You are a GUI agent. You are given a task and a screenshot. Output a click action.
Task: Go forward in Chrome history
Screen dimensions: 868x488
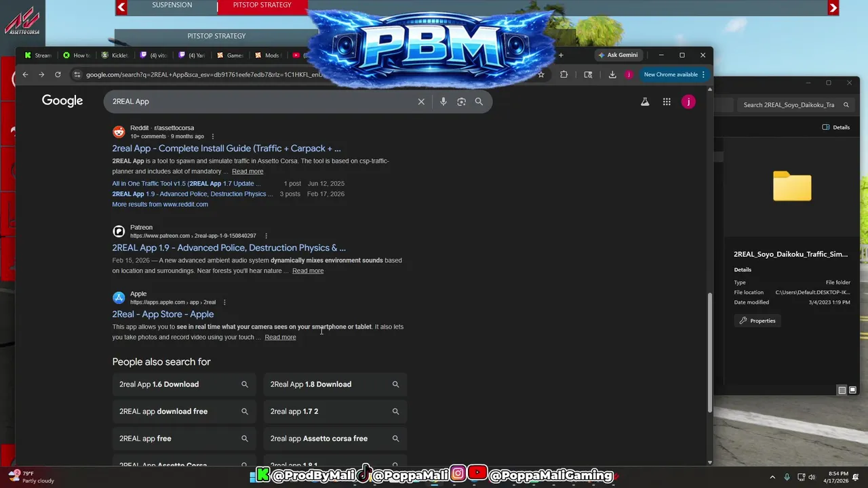41,75
